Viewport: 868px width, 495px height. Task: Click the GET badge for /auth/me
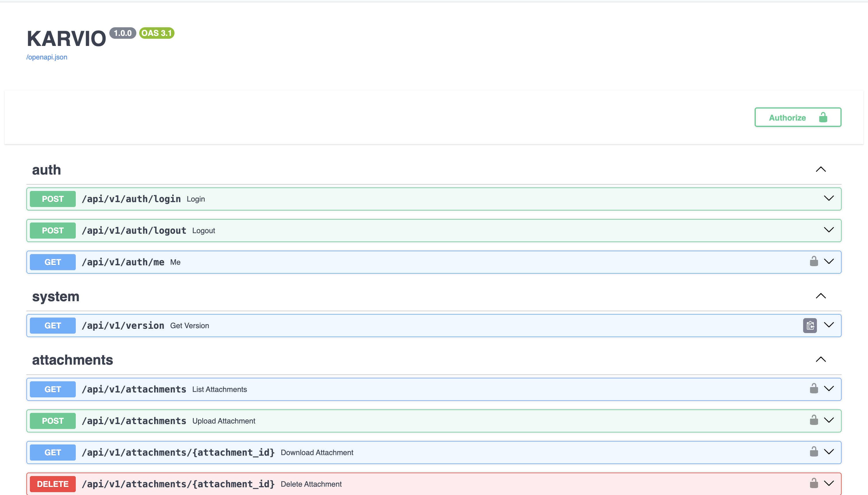click(53, 262)
